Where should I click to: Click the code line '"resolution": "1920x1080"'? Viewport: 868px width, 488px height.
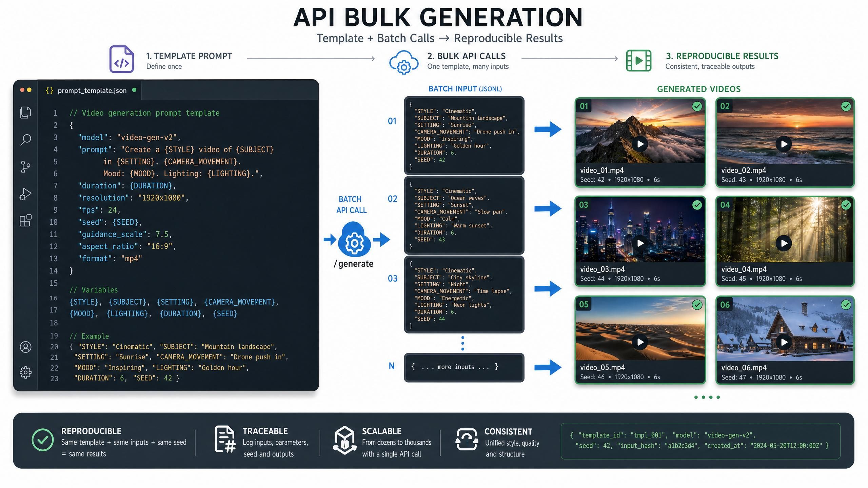point(133,198)
